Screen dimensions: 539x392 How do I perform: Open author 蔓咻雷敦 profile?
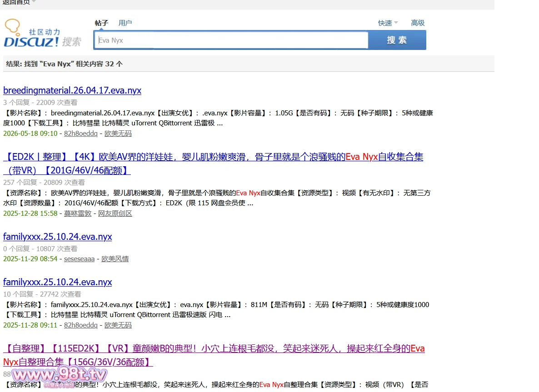tap(78, 213)
